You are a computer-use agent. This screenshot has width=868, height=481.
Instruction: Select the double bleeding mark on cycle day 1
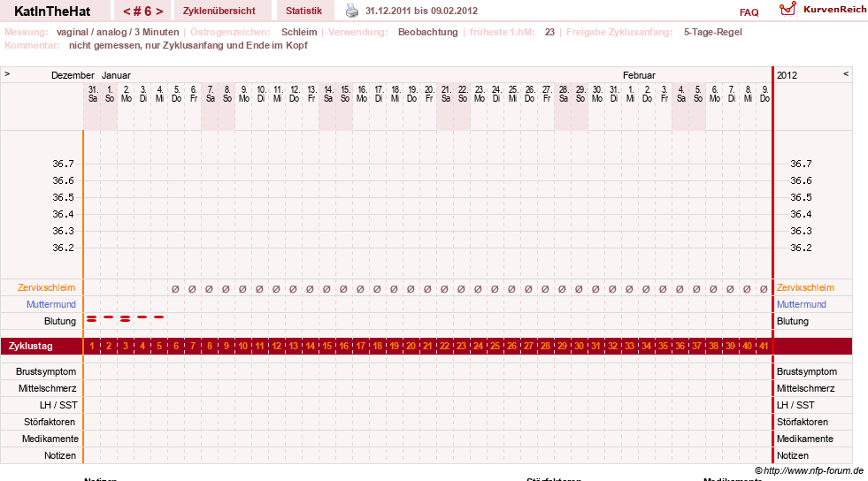[x=92, y=318]
